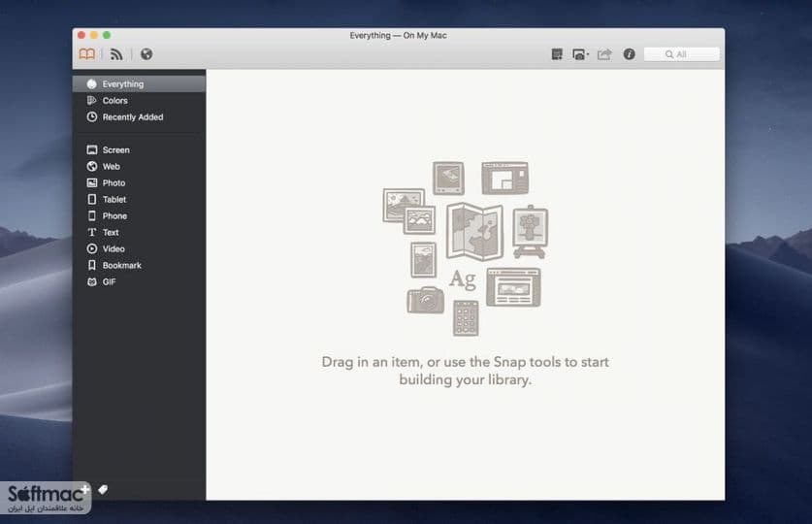This screenshot has width=812, height=524.
Task: Click the yellow minimize window button
Action: point(94,35)
